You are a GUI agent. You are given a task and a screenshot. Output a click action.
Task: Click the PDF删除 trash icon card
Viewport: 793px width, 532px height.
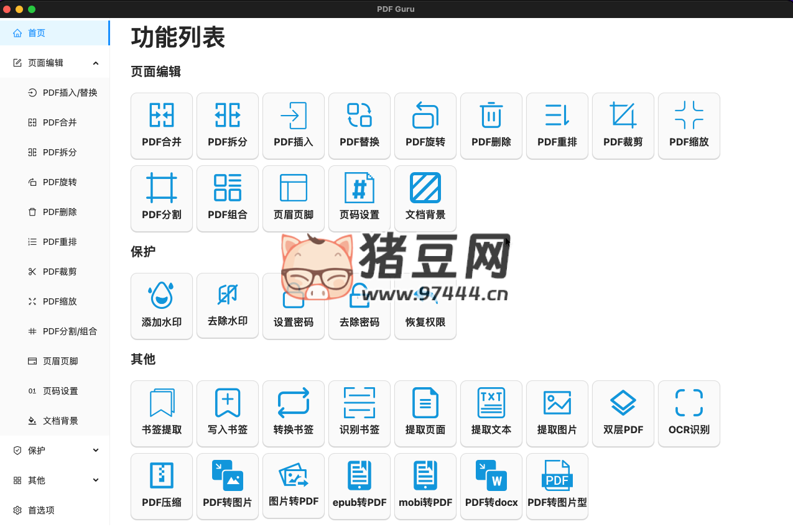point(491,126)
